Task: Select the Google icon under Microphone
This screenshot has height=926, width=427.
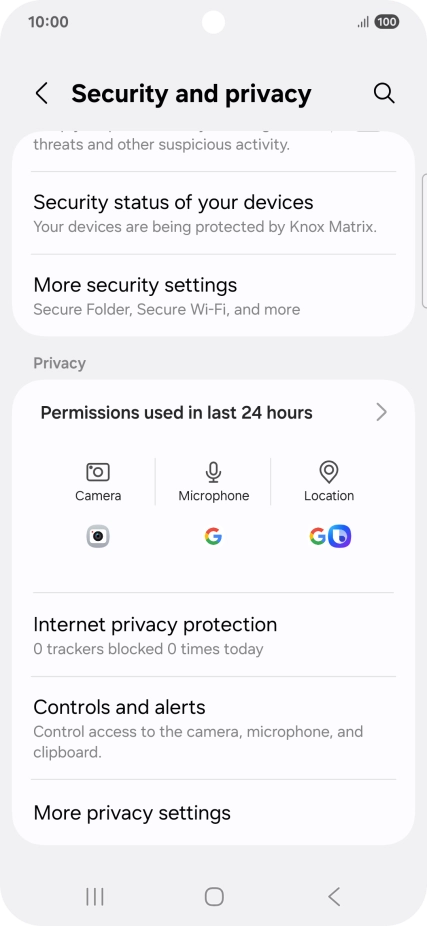Action: (213, 536)
